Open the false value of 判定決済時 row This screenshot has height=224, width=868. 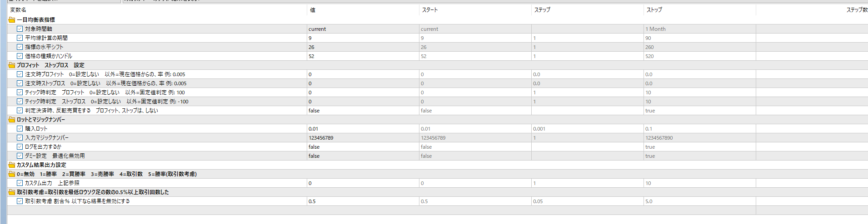tap(363, 111)
